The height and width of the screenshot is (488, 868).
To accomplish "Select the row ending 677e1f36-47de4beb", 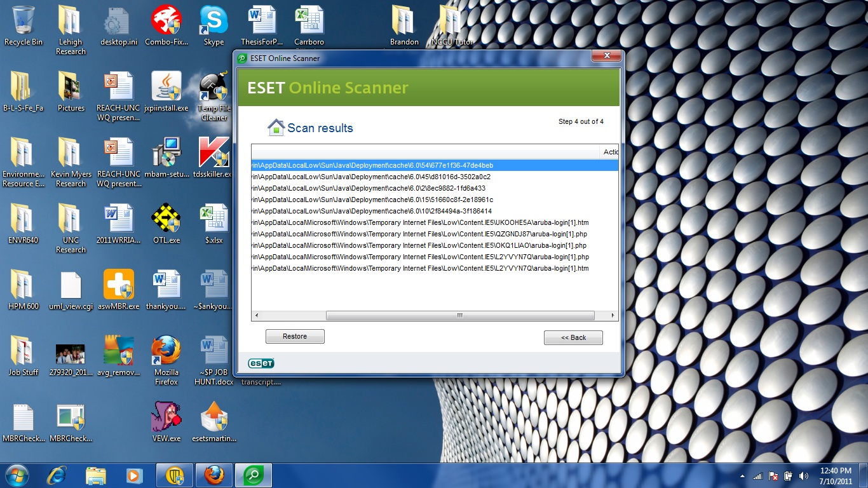I will click(x=435, y=165).
